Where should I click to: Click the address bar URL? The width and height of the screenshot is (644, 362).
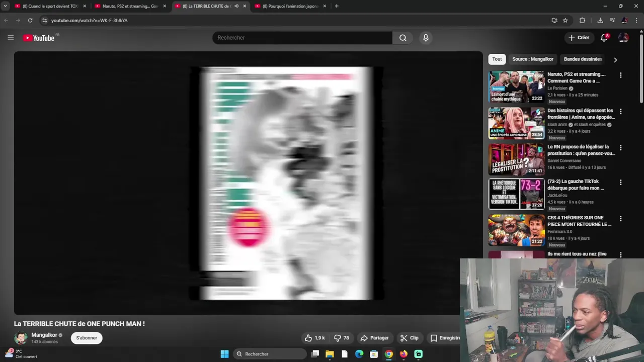tap(90, 21)
